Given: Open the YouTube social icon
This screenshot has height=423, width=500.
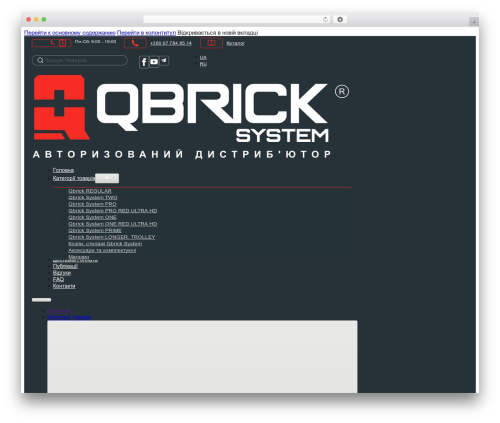Looking at the screenshot, I should (154, 62).
